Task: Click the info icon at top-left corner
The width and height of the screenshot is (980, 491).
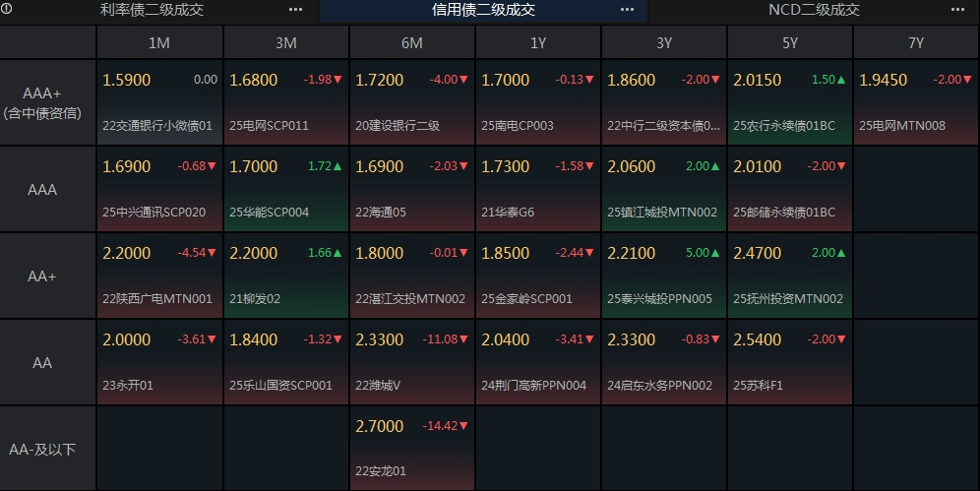Action: 6,9
